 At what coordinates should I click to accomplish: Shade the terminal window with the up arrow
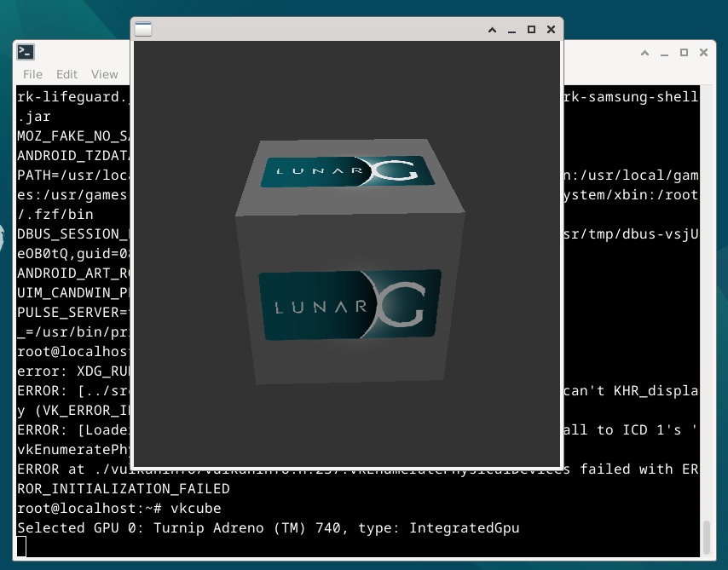click(645, 53)
